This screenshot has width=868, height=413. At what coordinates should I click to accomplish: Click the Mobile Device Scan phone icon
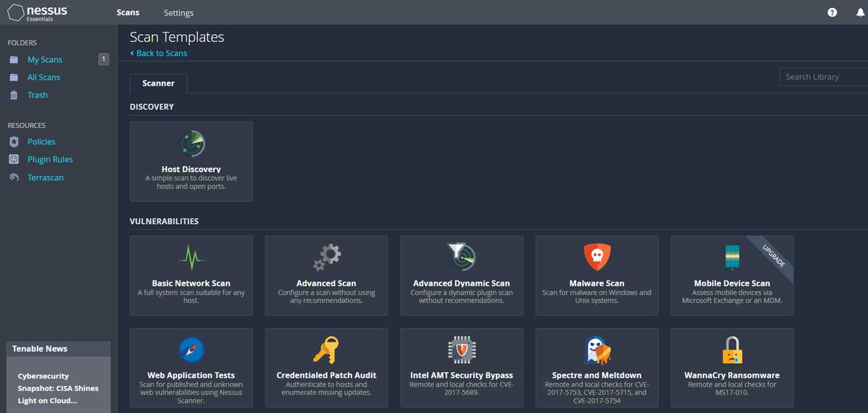732,257
